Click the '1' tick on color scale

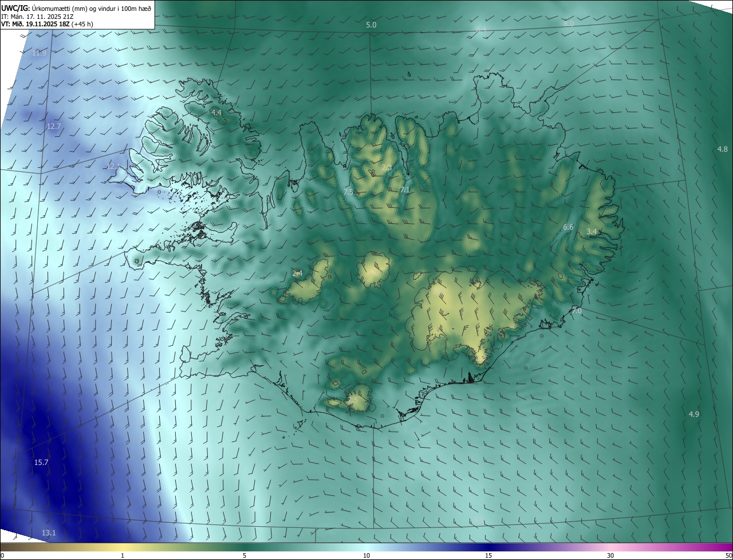pos(123,555)
